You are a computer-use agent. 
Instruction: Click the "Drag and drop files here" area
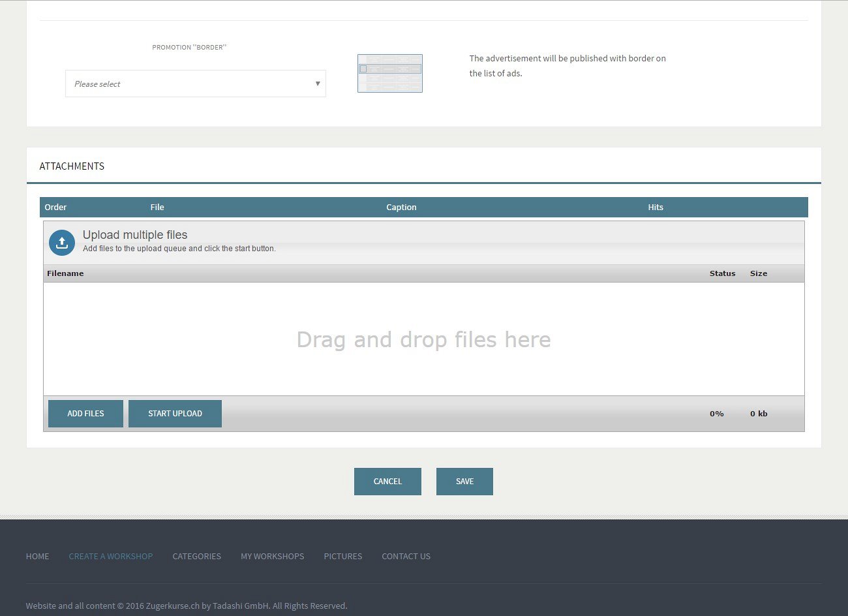point(424,339)
